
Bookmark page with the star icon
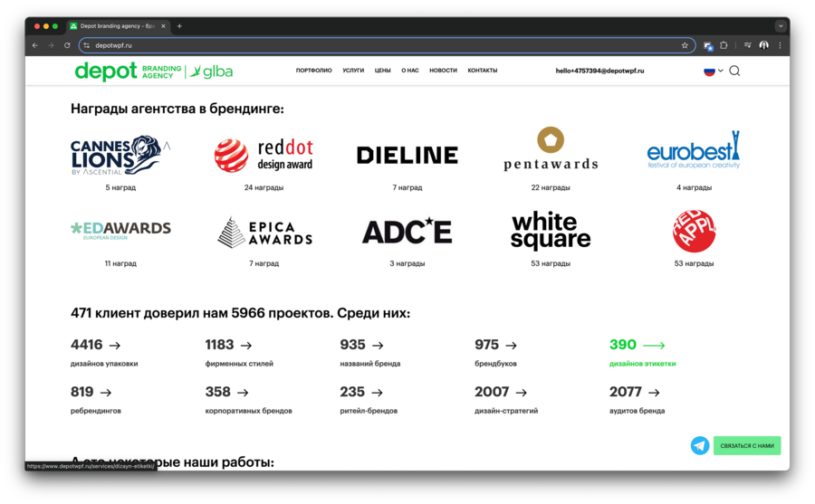(x=685, y=46)
